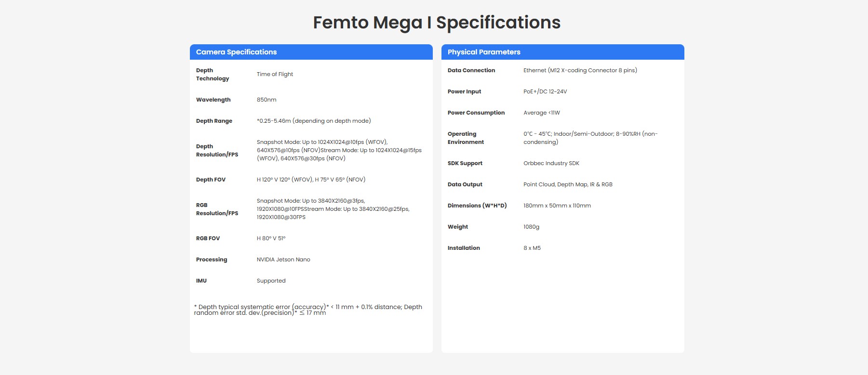Click the Depth Range label
The width and height of the screenshot is (868, 375).
coord(214,121)
